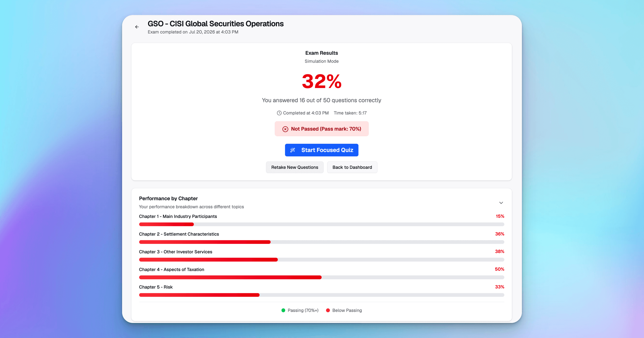644x338 pixels.
Task: Click 'You answered 16 out of 50 questions correctly'
Action: 321,100
